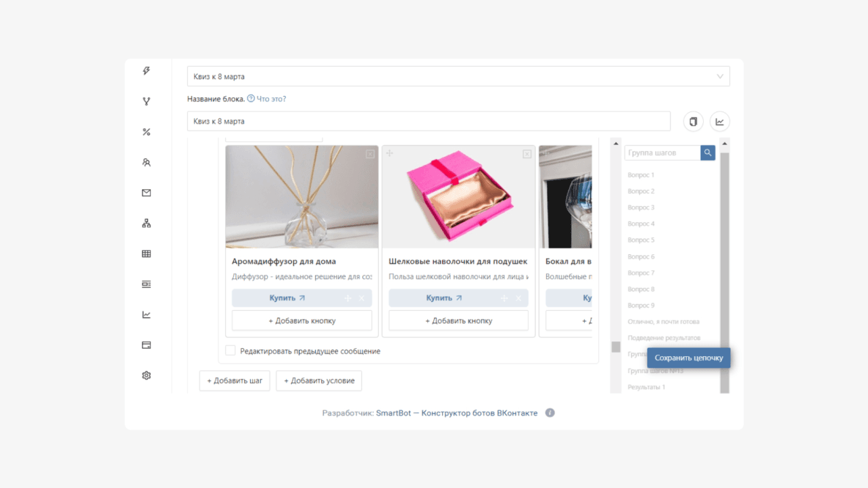868x488 pixels.
Task: Open the users sidebar section
Action: pos(146,162)
